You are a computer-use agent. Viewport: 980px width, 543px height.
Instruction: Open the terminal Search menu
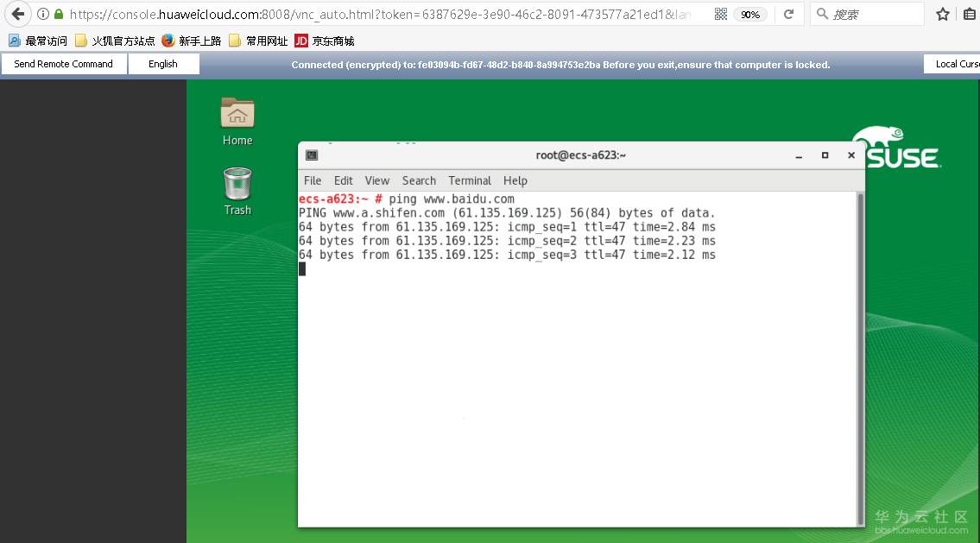(x=419, y=180)
